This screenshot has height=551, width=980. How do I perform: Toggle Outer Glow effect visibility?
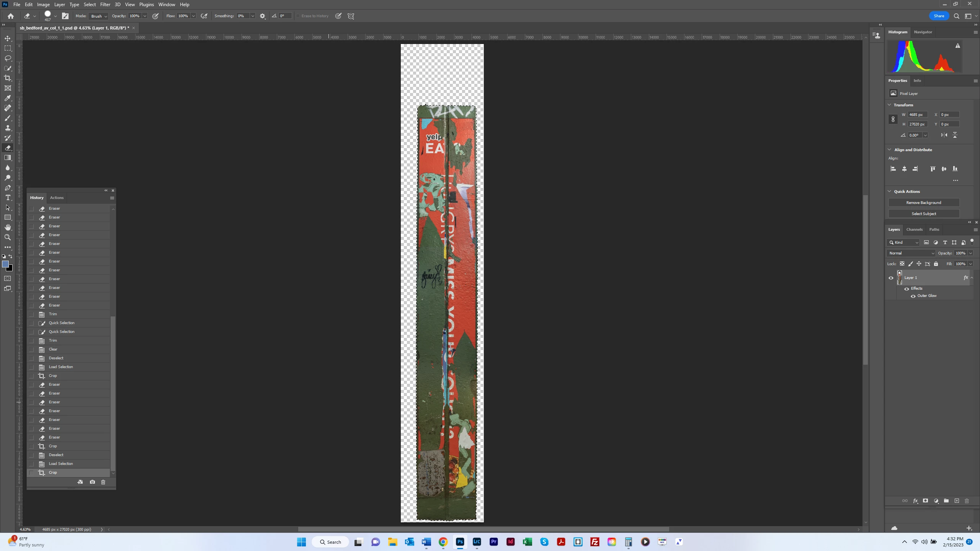click(x=913, y=296)
